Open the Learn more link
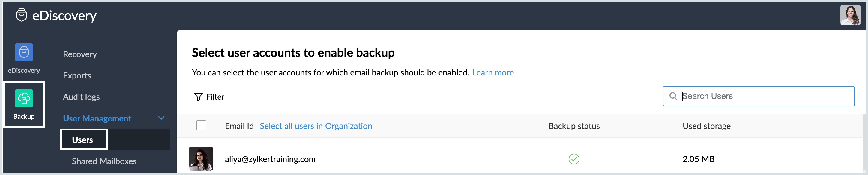The width and height of the screenshot is (868, 175). [493, 72]
